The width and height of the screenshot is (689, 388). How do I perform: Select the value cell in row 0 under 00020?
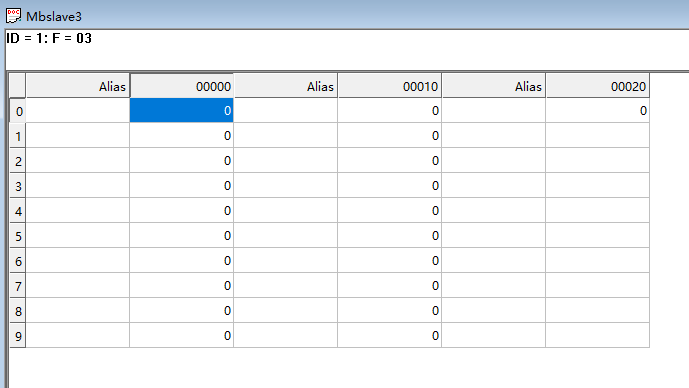point(598,110)
